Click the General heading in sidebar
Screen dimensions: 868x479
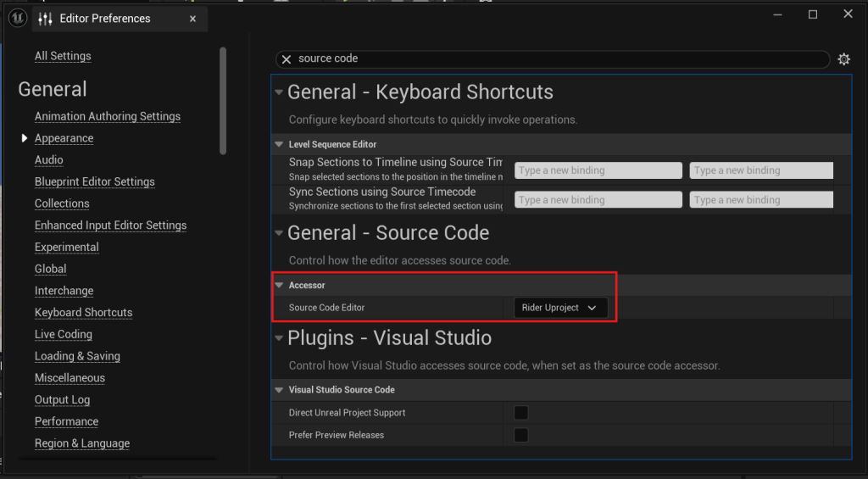pos(53,89)
